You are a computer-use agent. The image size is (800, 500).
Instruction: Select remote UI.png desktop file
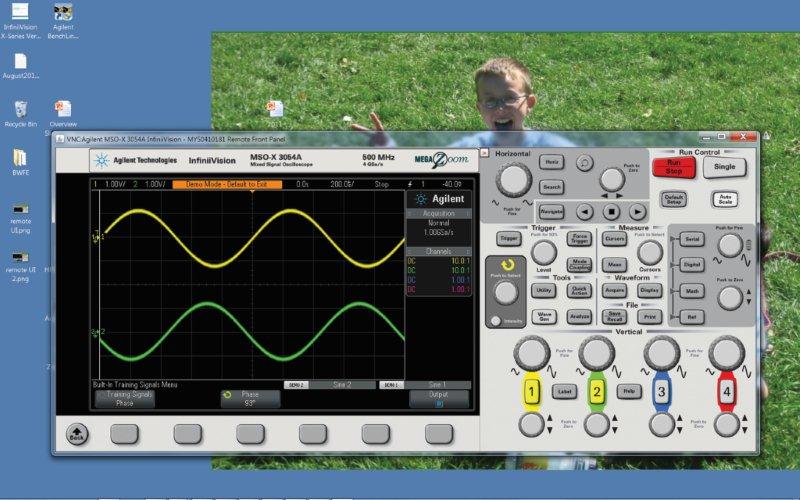[20, 219]
